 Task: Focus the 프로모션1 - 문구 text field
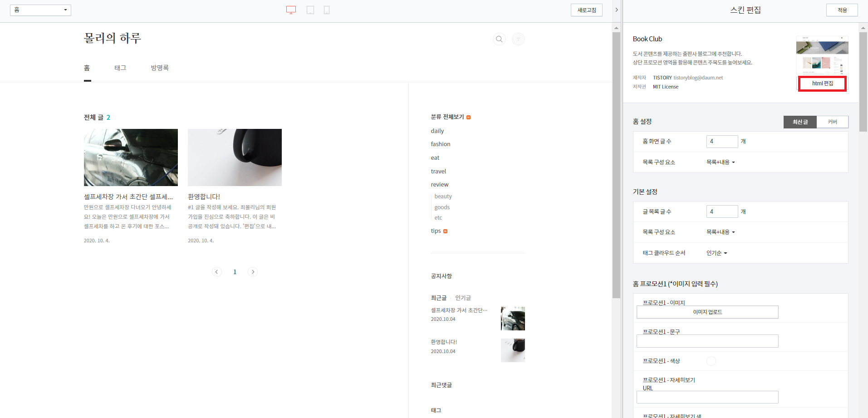click(707, 341)
